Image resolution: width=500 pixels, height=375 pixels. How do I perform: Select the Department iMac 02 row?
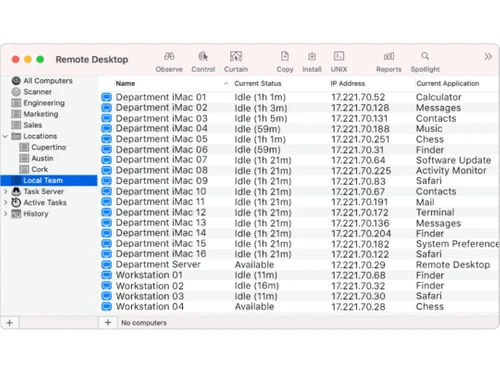pyautogui.click(x=299, y=108)
